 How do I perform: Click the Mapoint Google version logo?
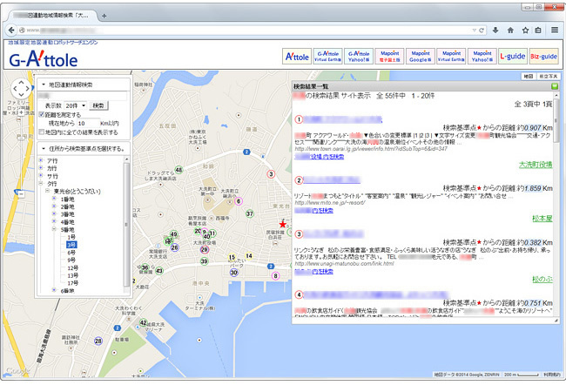tap(420, 57)
